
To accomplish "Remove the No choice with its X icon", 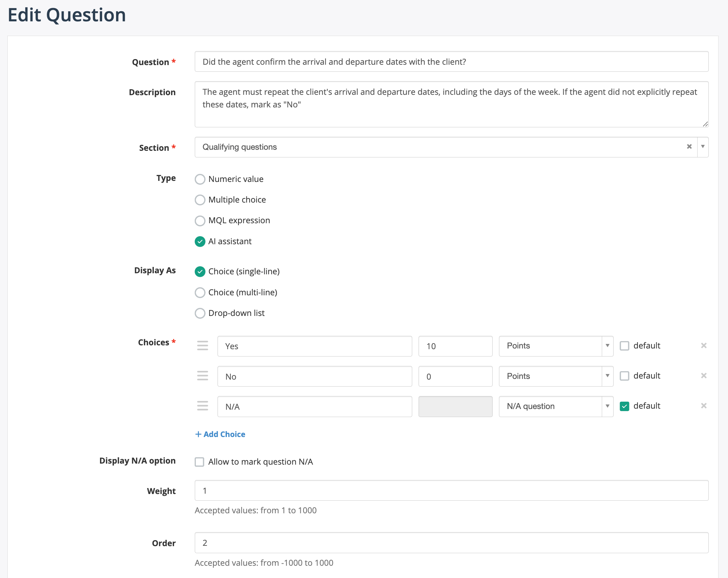I will point(704,376).
